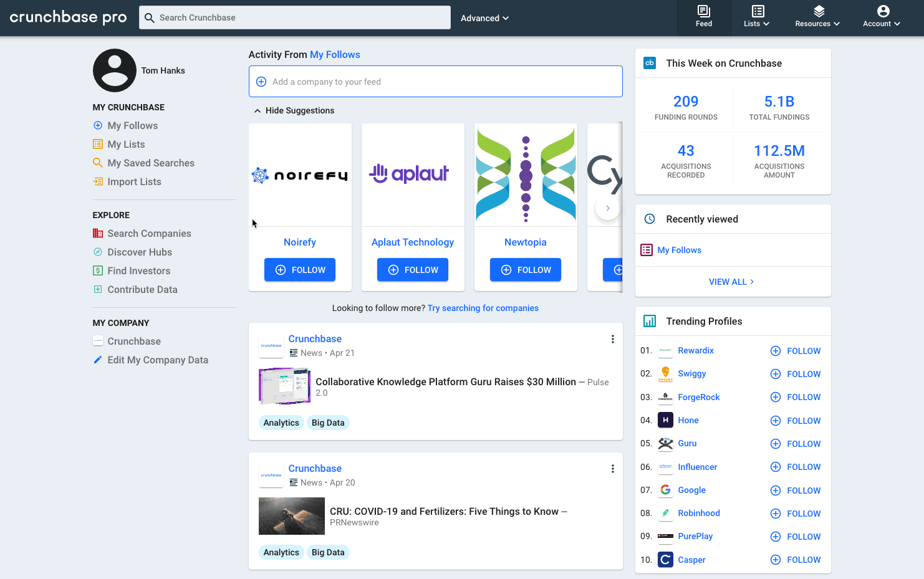Follow Aplaut Technology
Viewport: 924px width, 579px height.
pos(413,270)
